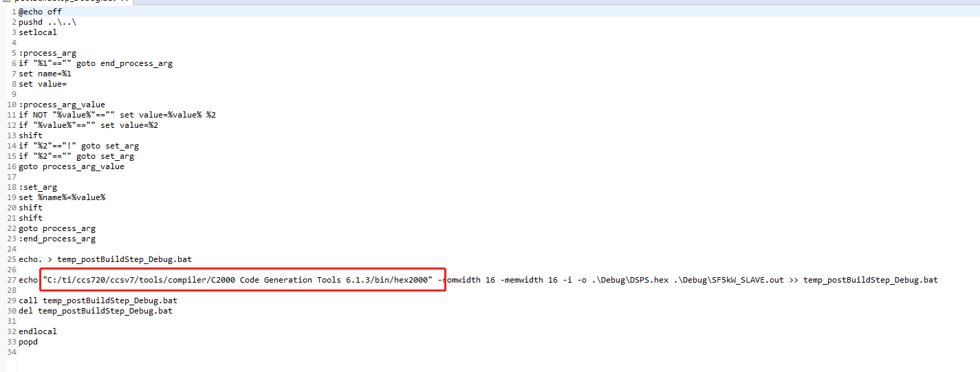980x372 pixels.
Task: Click the ':set_arg' label on line 18
Action: [38, 187]
